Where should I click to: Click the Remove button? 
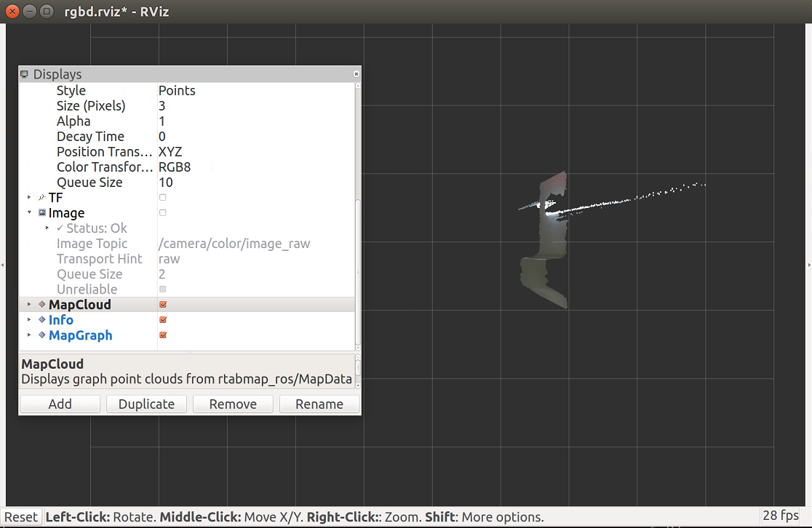coord(233,404)
